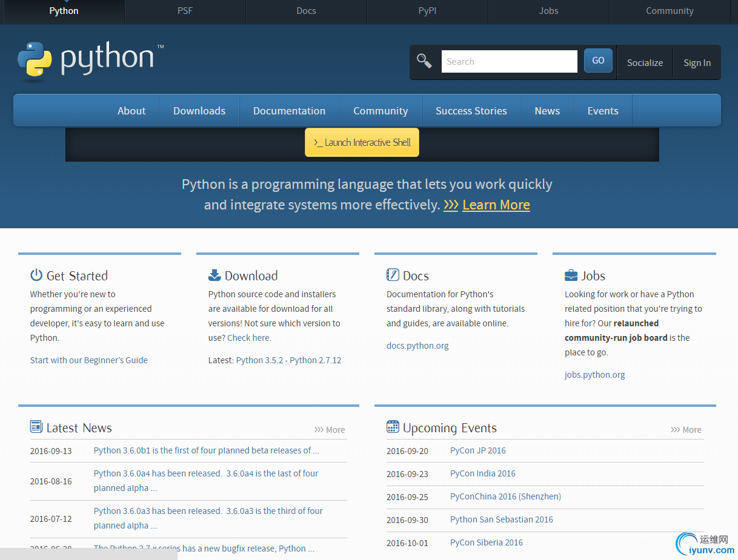This screenshot has height=560, width=738.
Task: Open the Python 3.5.2 latest release link
Action: pos(259,360)
